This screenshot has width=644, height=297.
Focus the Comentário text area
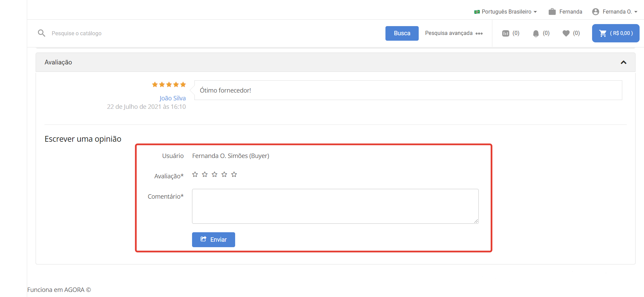point(335,206)
